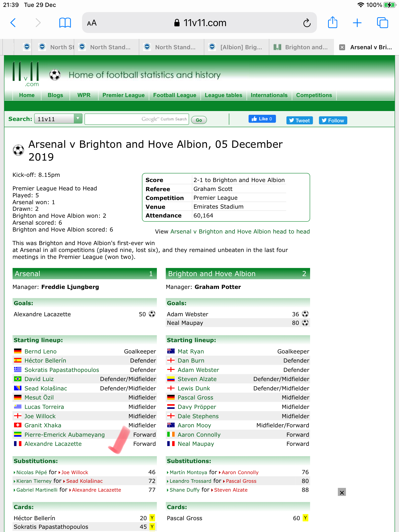Screen dimensions: 399x532
Task: Tap the Facebook Like button
Action: click(262, 119)
